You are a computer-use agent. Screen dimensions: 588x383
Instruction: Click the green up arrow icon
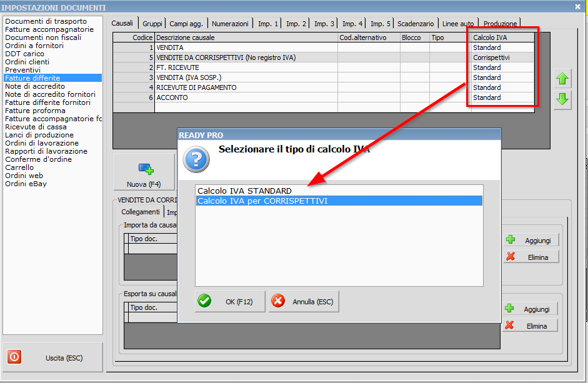563,79
